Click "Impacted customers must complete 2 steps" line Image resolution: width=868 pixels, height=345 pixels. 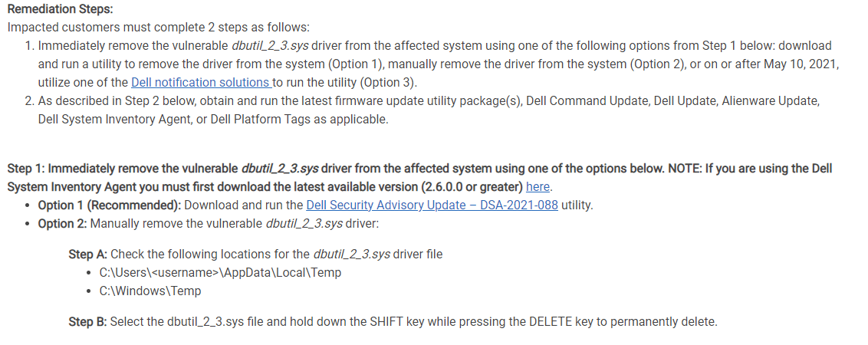[x=158, y=27]
